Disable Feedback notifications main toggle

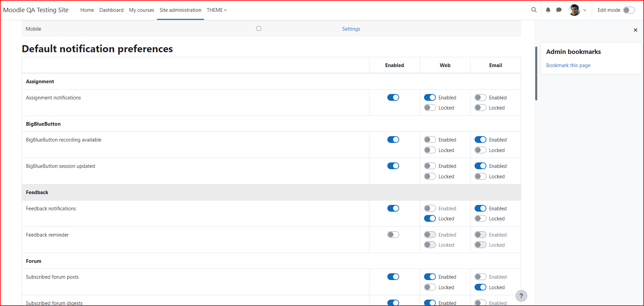393,208
